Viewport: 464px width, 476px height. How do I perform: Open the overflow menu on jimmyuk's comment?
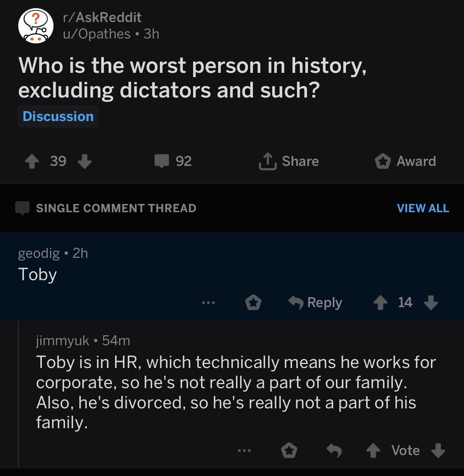pyautogui.click(x=244, y=451)
